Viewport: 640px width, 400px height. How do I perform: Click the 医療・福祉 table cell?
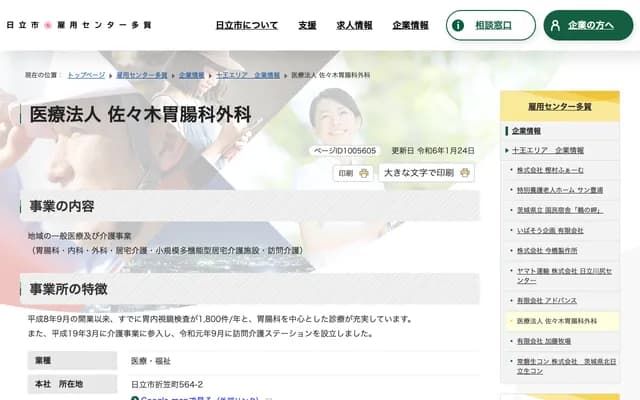pyautogui.click(x=151, y=361)
